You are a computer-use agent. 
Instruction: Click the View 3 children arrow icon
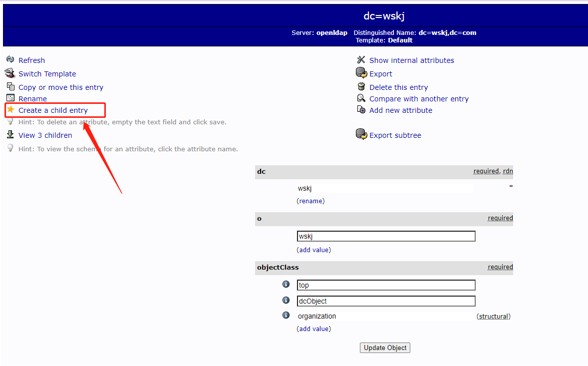pyautogui.click(x=10, y=135)
